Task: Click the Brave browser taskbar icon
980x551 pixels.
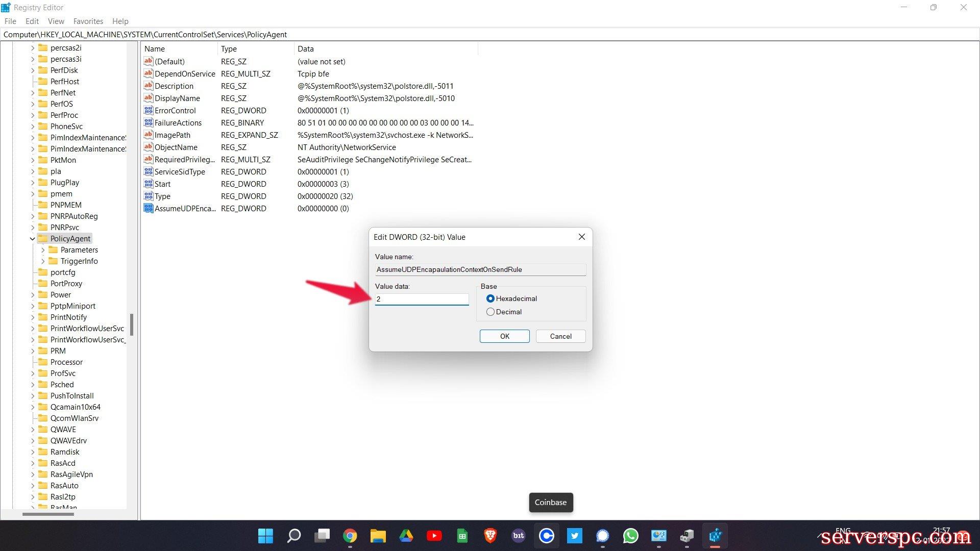Action: click(x=490, y=536)
